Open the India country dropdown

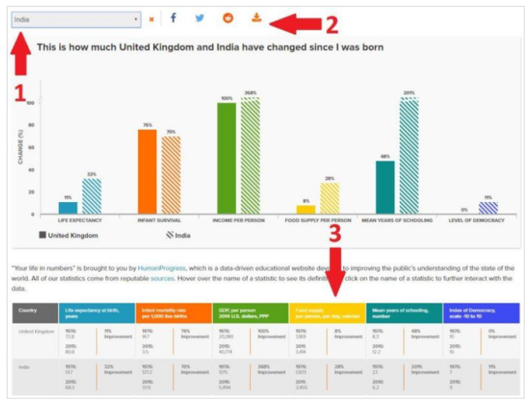click(x=76, y=19)
